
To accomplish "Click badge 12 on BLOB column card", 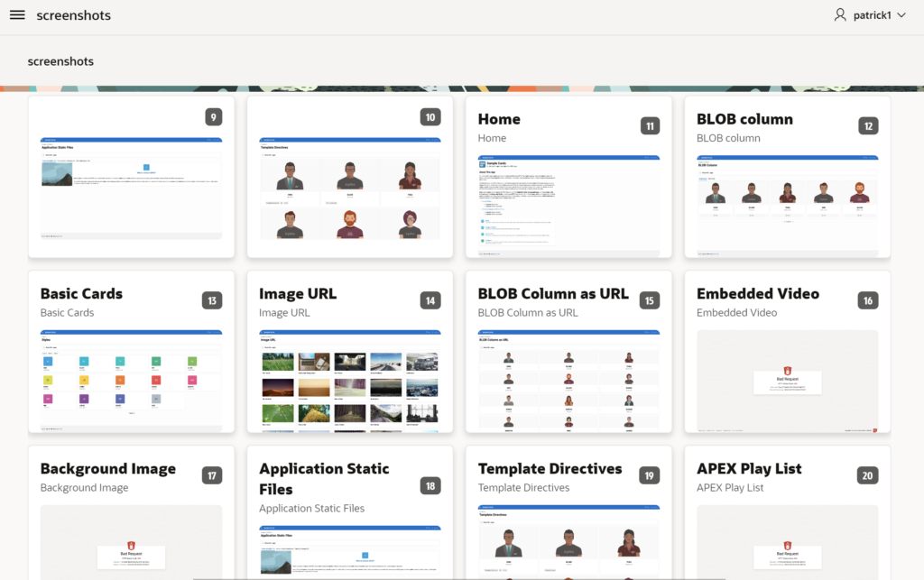I will click(869, 126).
